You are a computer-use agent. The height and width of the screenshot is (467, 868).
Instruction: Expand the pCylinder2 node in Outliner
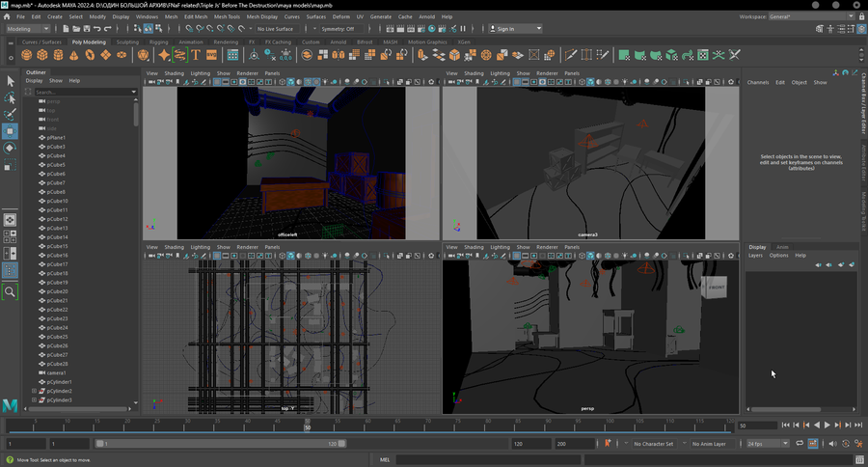click(x=35, y=391)
